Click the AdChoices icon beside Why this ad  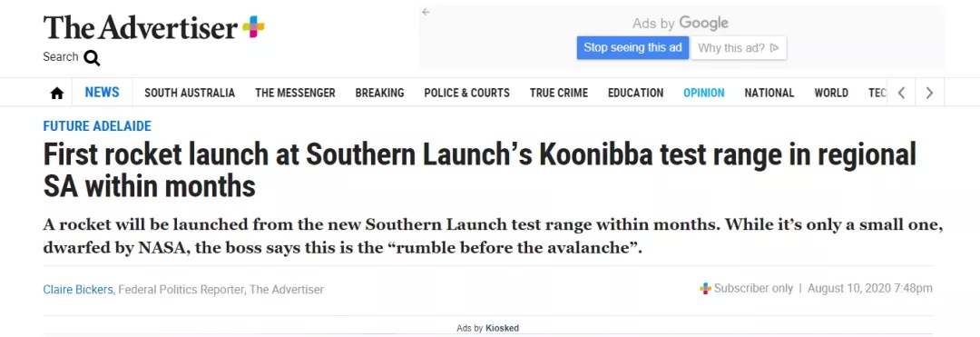pos(775,47)
